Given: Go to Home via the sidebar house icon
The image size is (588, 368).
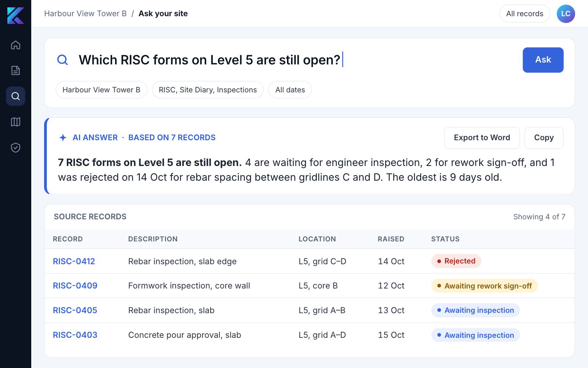Looking at the screenshot, I should (x=15, y=45).
